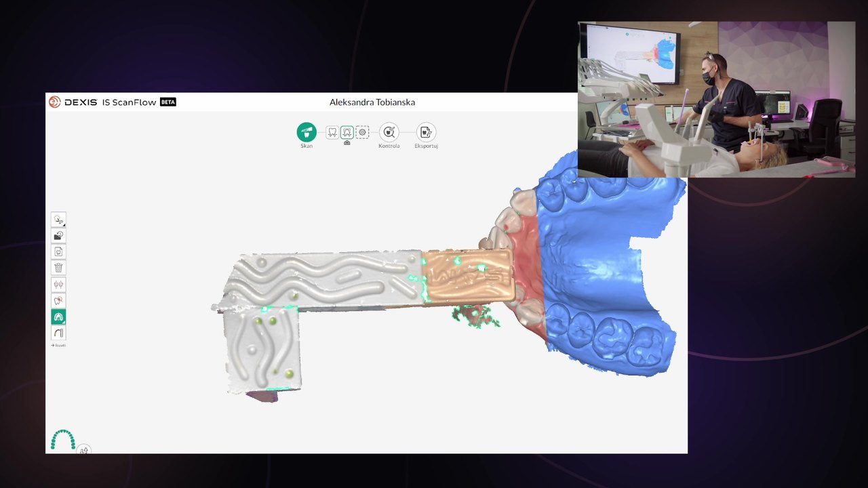
Task: Click the webcam video inset
Action: coord(716,99)
